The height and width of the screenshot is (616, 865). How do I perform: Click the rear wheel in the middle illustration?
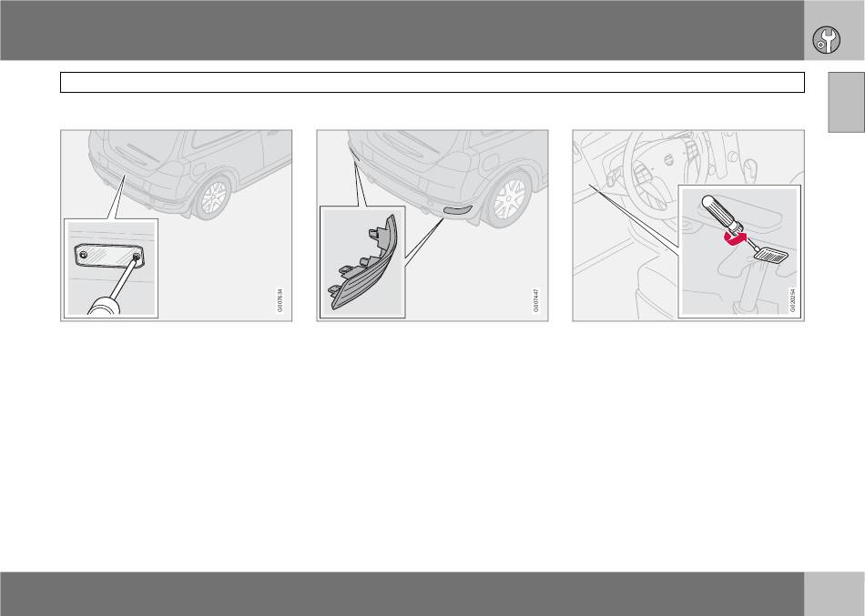509,199
